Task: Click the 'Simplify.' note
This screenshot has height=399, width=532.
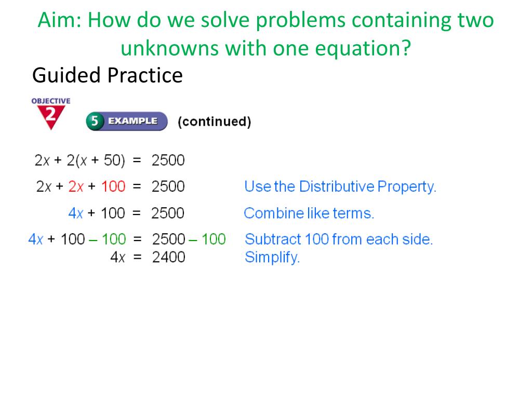Action: tap(272, 257)
